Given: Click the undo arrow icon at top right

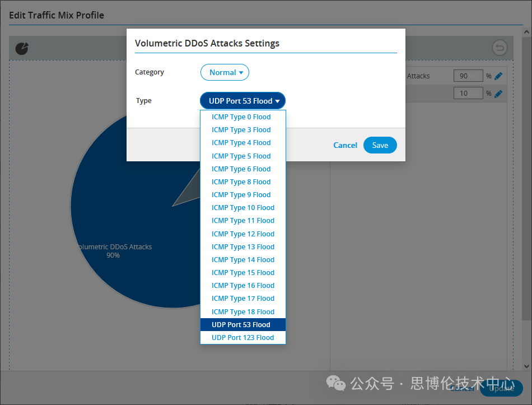Looking at the screenshot, I should pos(499,48).
